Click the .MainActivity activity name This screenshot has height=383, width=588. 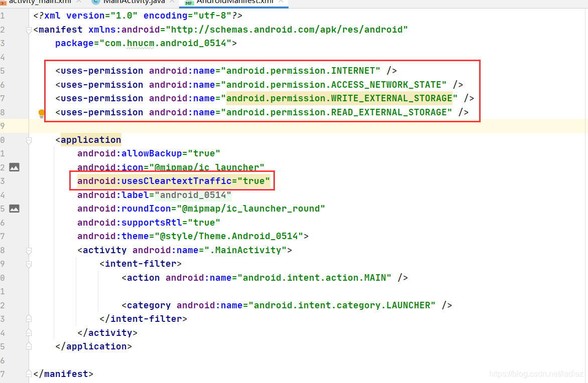[246, 250]
